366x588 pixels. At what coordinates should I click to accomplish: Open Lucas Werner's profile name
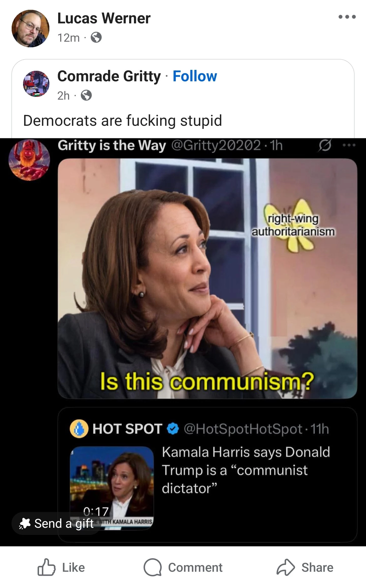pyautogui.click(x=104, y=18)
